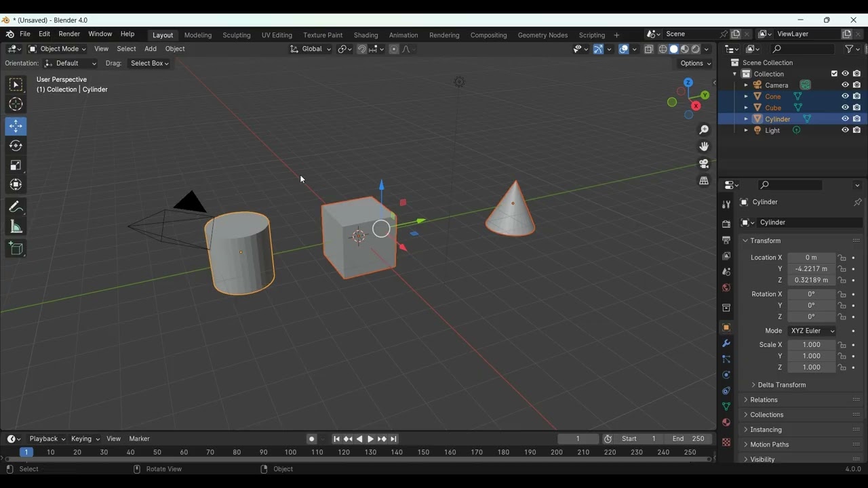Image resolution: width=868 pixels, height=488 pixels.
Task: Open XYZ Euler rotation mode dropdown
Action: click(812, 331)
